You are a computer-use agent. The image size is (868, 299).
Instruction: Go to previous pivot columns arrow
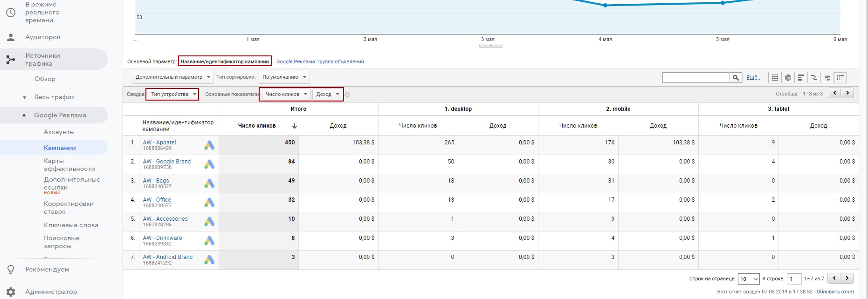point(834,93)
